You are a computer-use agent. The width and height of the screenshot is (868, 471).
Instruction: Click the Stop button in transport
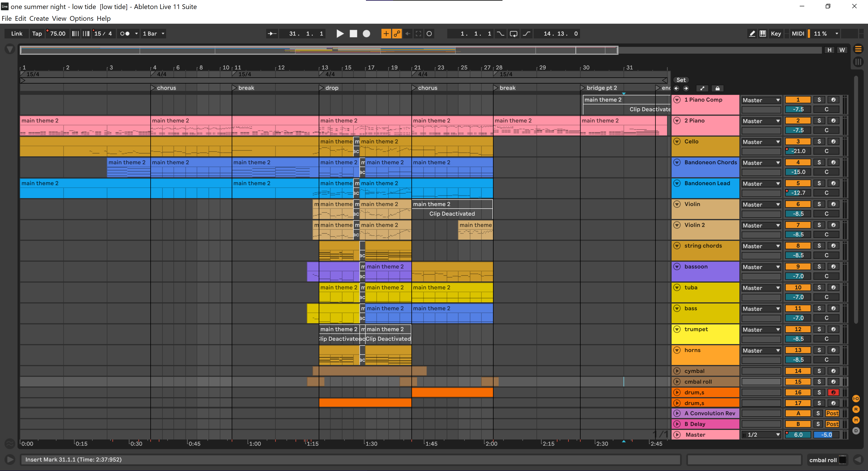[x=353, y=34]
